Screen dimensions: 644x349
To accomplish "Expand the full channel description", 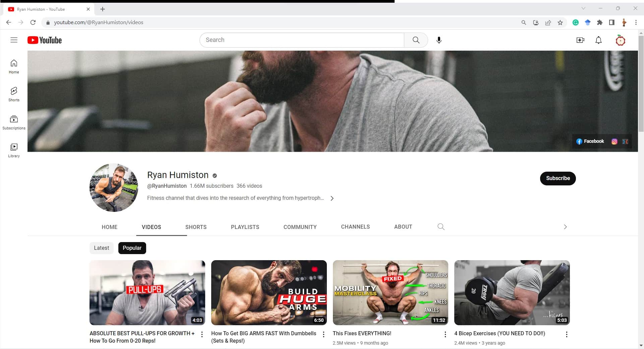I will (332, 198).
